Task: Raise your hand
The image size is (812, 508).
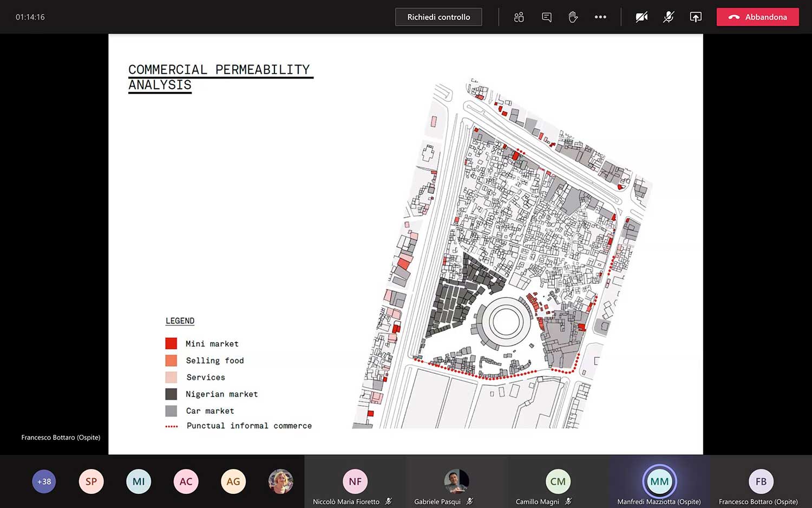Action: click(x=573, y=17)
